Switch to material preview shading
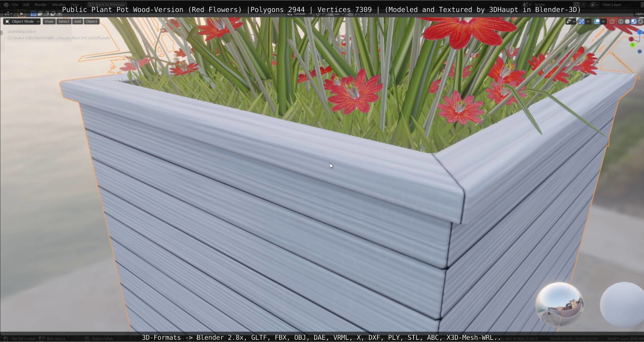644x342 pixels. click(x=634, y=21)
